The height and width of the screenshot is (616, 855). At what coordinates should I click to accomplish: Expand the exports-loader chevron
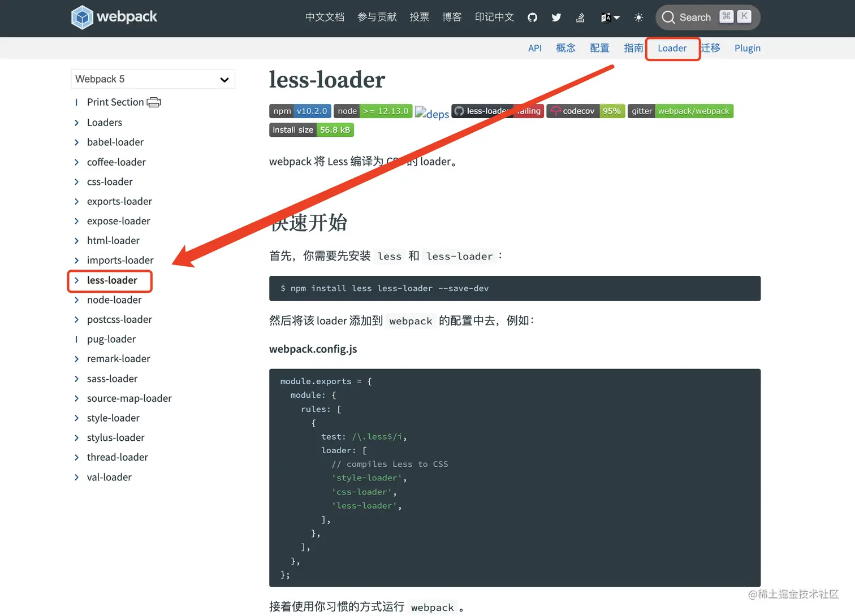click(76, 202)
